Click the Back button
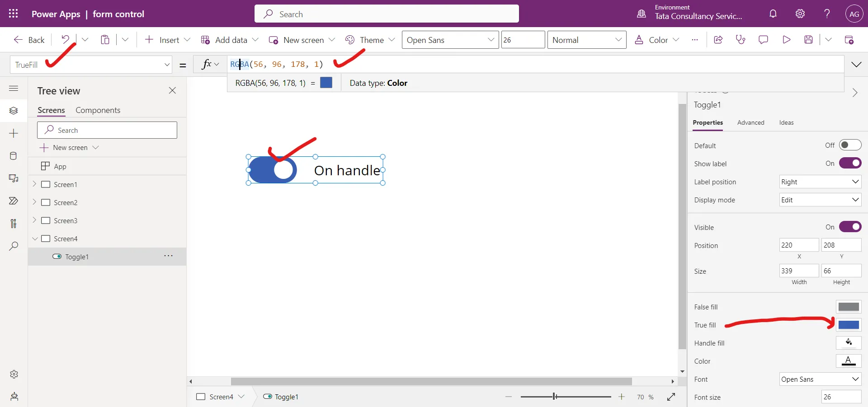The image size is (868, 407). pos(29,40)
